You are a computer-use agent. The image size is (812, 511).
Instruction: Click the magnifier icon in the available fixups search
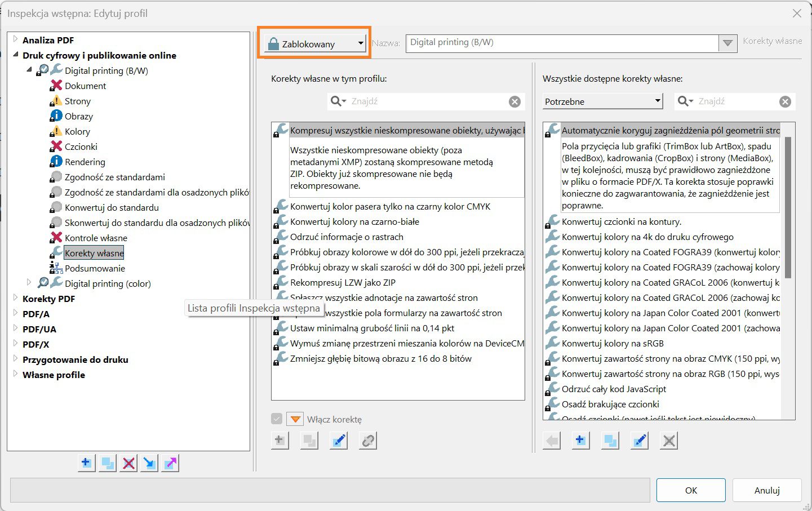685,101
